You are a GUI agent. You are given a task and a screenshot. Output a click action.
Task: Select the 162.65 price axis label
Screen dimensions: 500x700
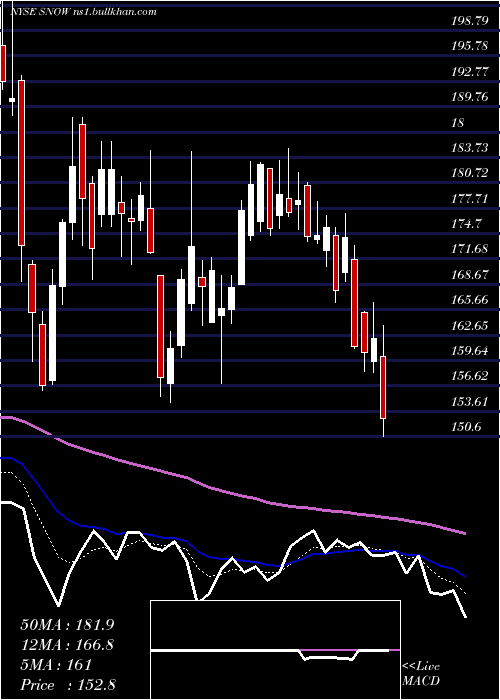(470, 325)
